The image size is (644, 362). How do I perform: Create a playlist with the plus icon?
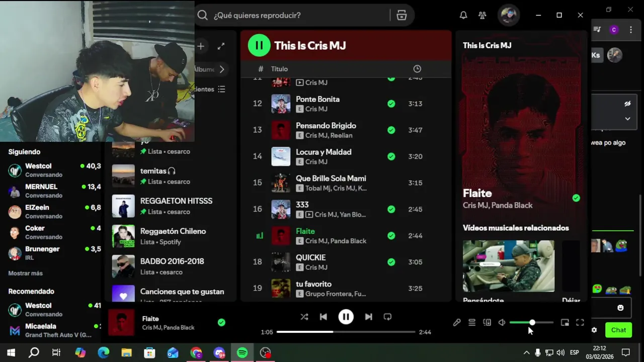point(201,46)
